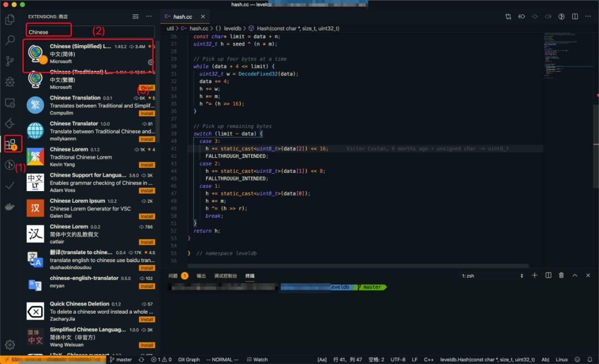This screenshot has width=599, height=364.
Task: Select the master branch in status bar
Action: [x=121, y=360]
